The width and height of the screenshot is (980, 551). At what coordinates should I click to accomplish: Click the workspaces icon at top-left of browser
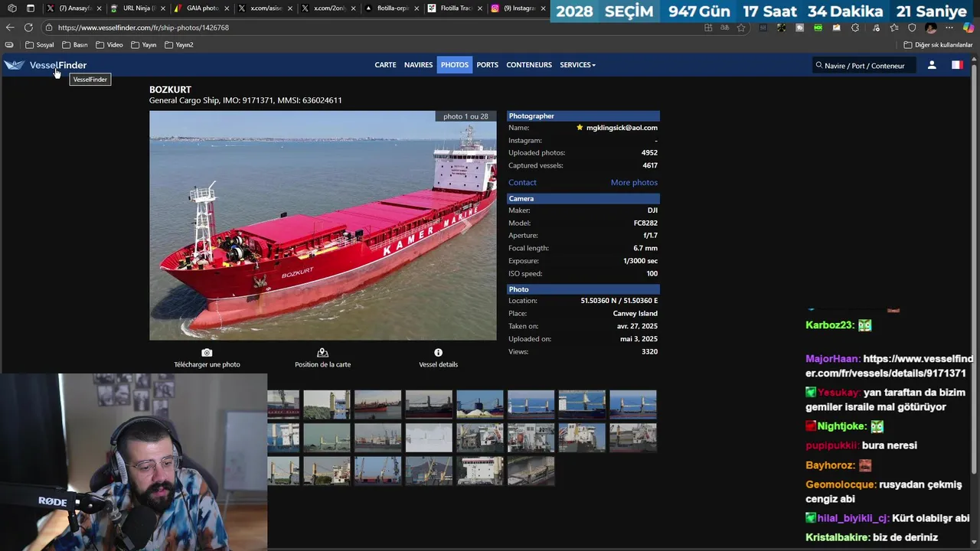[x=11, y=8]
